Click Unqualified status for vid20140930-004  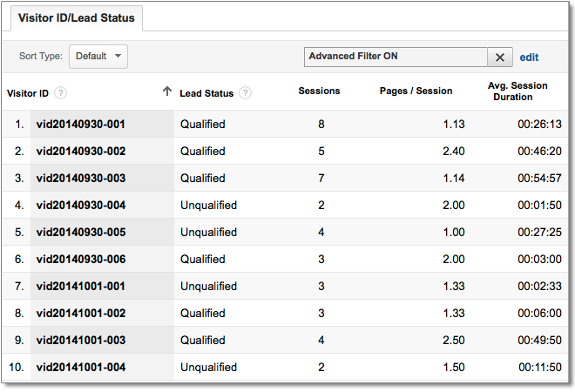click(x=208, y=206)
